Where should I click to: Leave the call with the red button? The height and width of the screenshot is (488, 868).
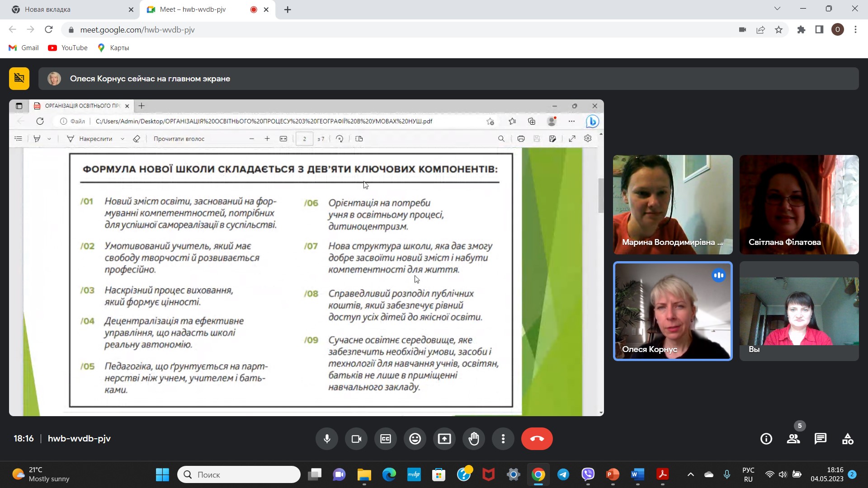click(x=537, y=439)
